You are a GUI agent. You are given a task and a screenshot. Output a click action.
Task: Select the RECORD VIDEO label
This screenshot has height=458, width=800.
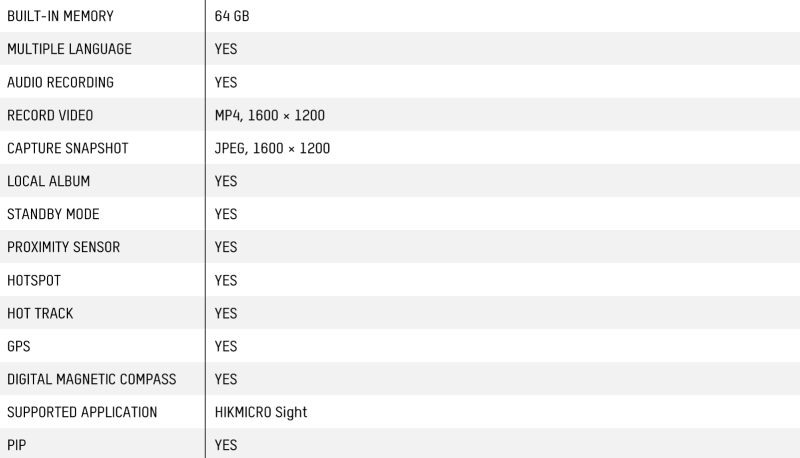pos(50,115)
